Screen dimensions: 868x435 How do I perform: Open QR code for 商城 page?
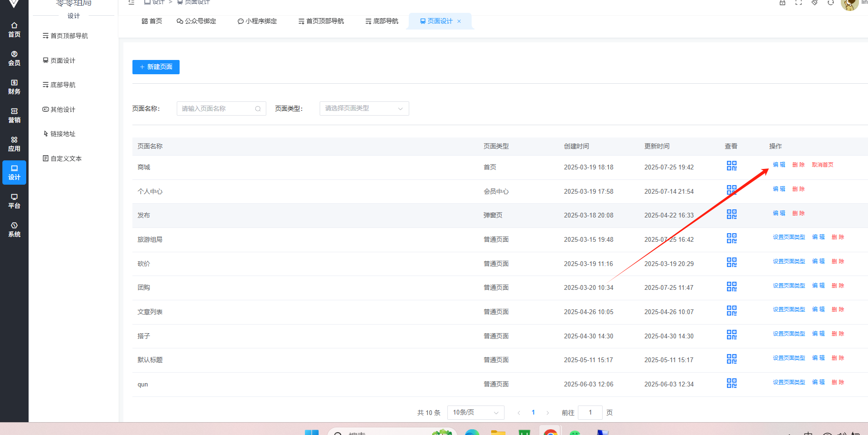[731, 166]
